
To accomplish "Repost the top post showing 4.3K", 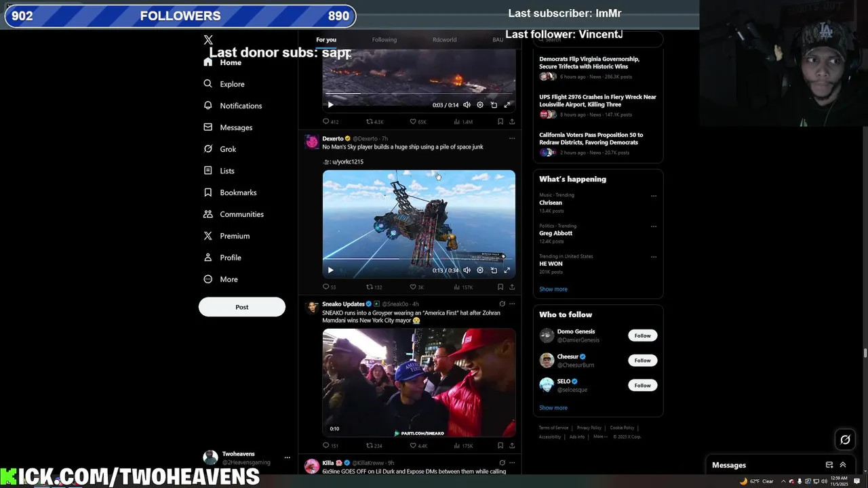I will 375,122.
